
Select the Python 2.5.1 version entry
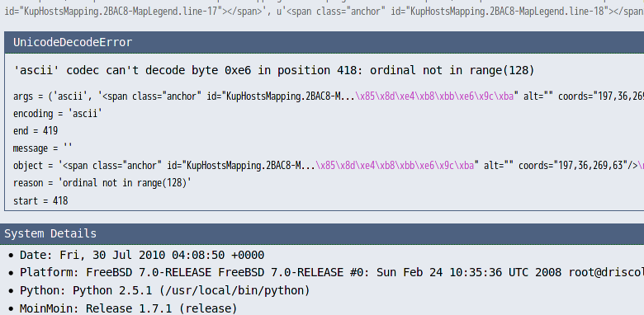pyautogui.click(x=164, y=291)
